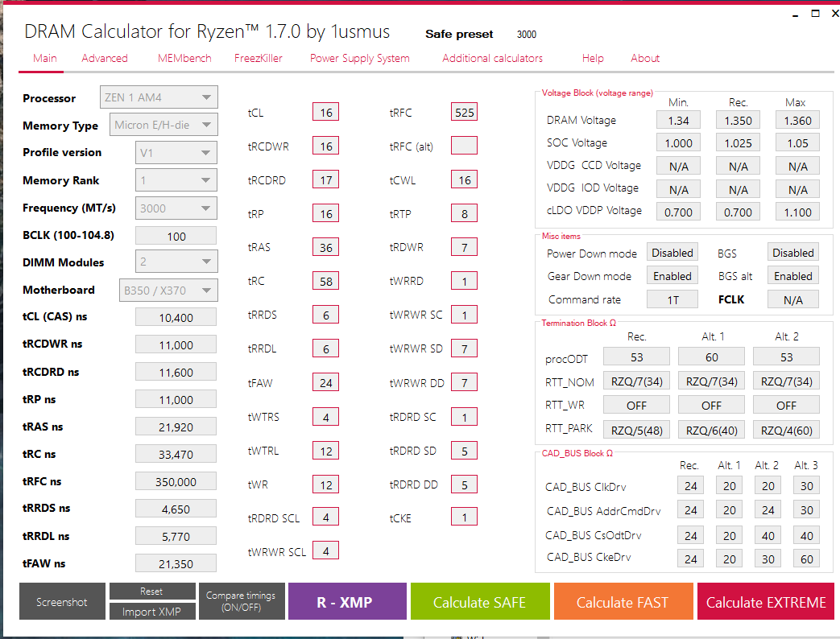Click the tCL (CAS) ns value 10,400
Viewport: 840px width, 639px height.
point(176,317)
